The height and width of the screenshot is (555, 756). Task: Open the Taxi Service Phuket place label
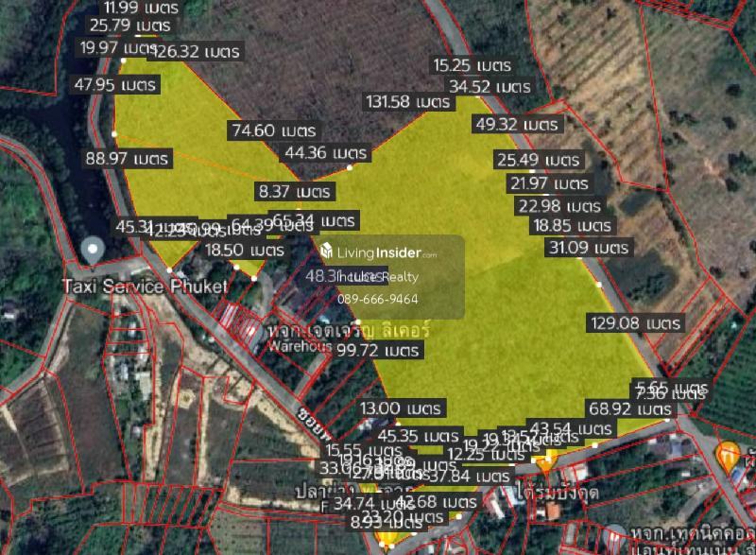click(x=145, y=286)
